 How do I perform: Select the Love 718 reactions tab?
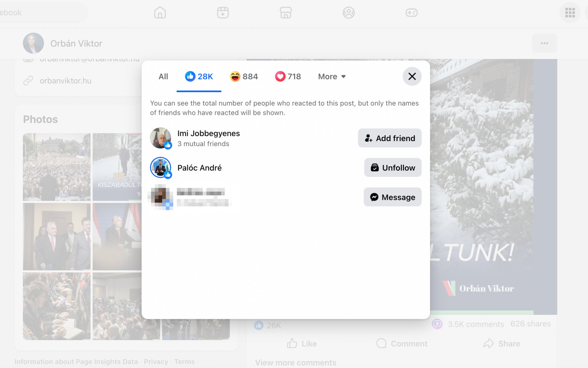(x=288, y=76)
